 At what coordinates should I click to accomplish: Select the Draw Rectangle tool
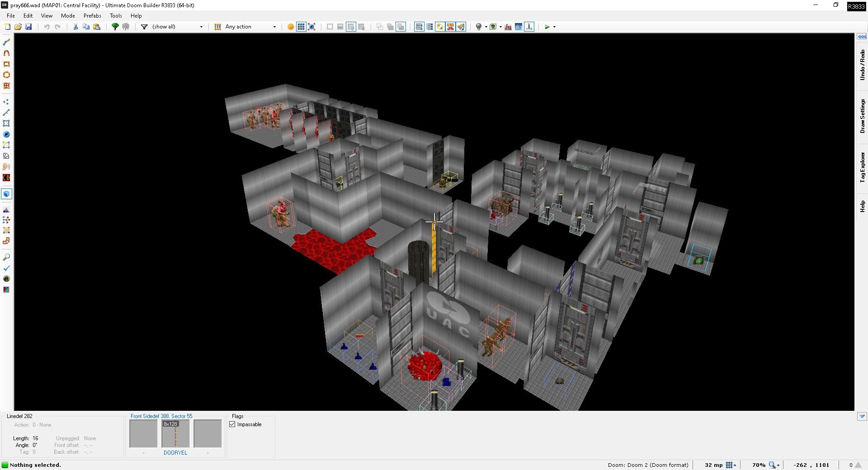(x=6, y=64)
